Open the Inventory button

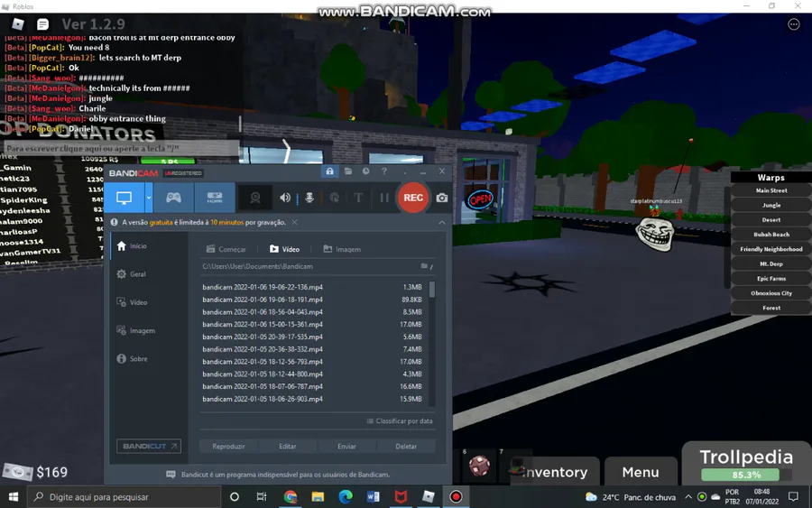pyautogui.click(x=555, y=472)
